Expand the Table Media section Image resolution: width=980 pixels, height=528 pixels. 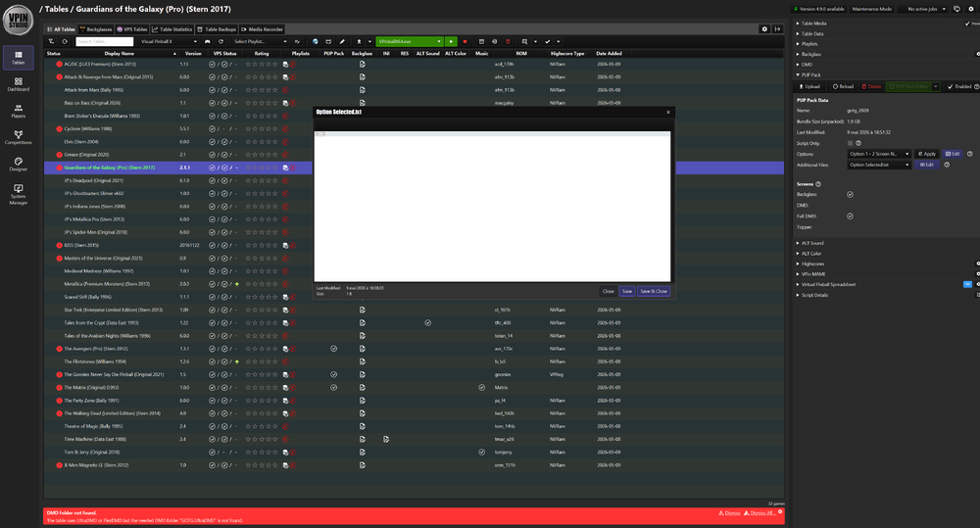coord(811,24)
